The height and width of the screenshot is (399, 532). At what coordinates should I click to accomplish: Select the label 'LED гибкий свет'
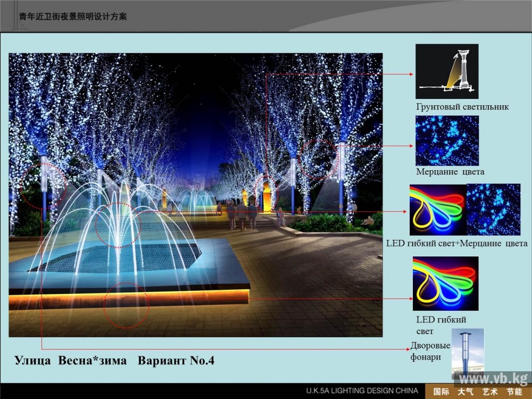[x=441, y=325]
